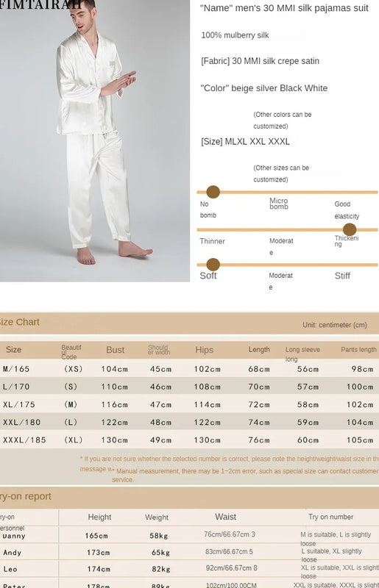Select the XXXL/185 size row label
This screenshot has width=379, height=588.
coord(24,440)
